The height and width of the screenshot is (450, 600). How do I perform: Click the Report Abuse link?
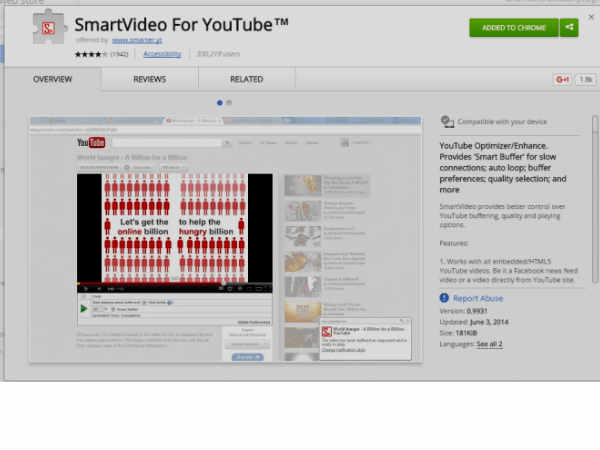(478, 298)
